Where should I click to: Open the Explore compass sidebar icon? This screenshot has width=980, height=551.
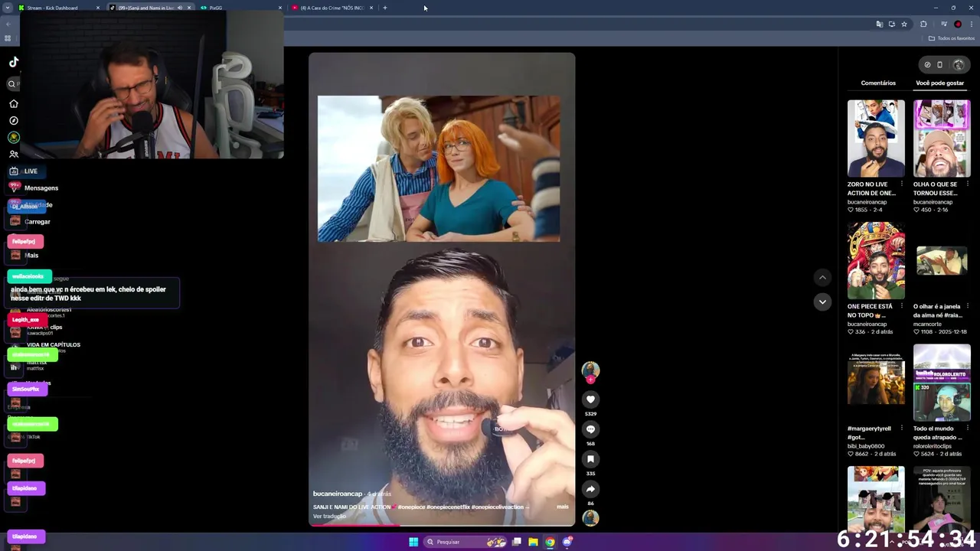[x=13, y=120]
